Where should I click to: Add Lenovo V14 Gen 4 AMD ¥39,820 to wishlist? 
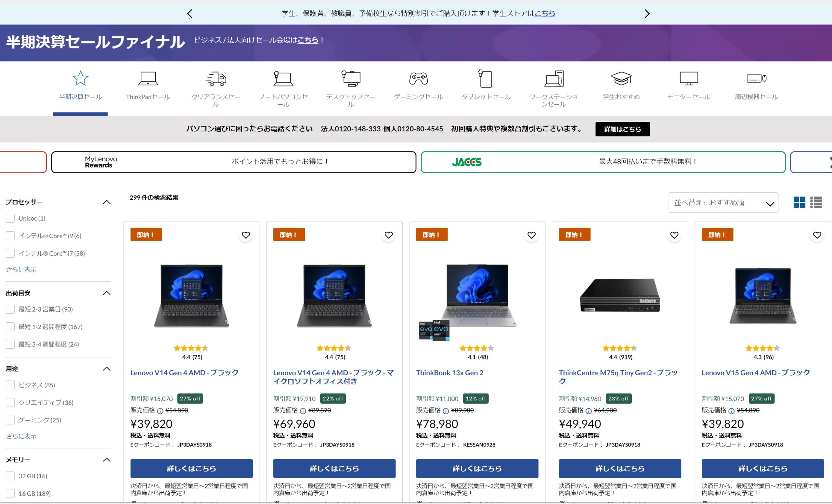(246, 235)
